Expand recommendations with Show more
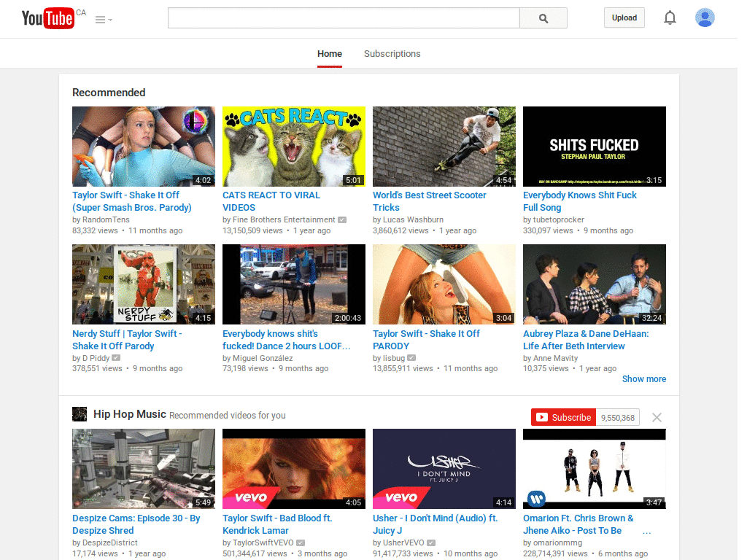This screenshot has width=747, height=560. [x=644, y=379]
